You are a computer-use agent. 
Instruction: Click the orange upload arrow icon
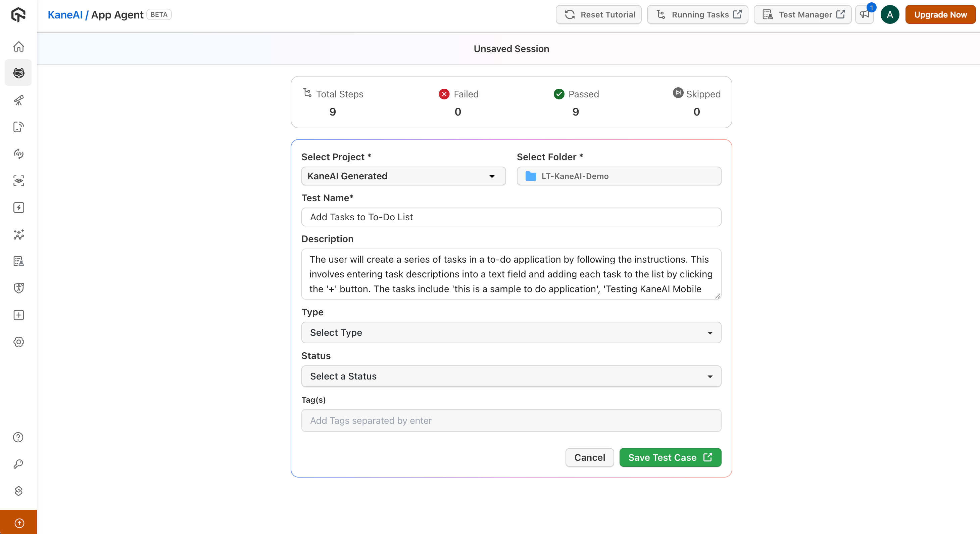pos(19,523)
